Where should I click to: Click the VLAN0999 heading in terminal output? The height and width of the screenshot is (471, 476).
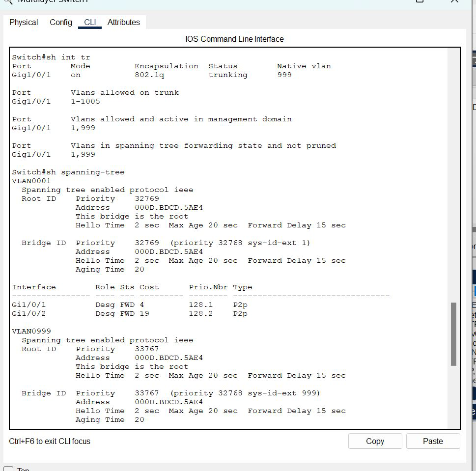[x=31, y=331]
